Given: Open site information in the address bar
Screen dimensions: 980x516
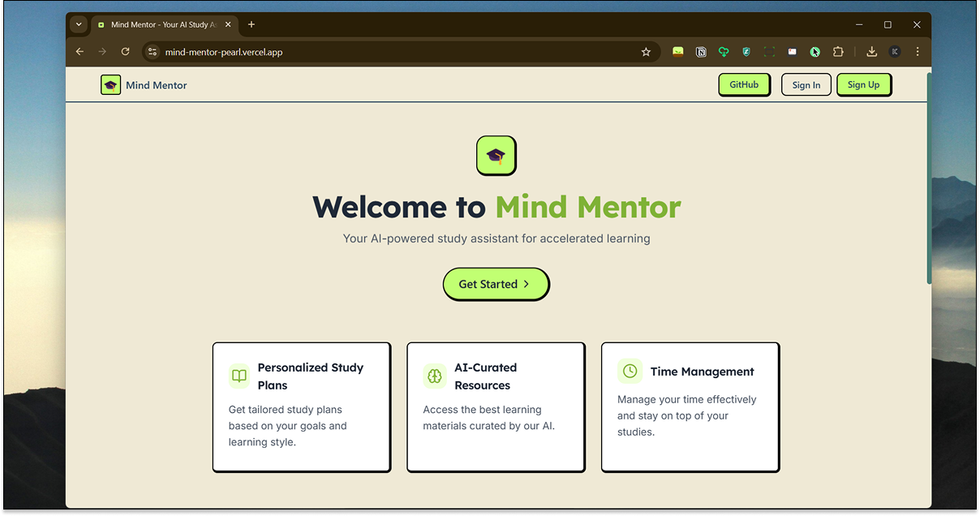Looking at the screenshot, I should point(152,51).
